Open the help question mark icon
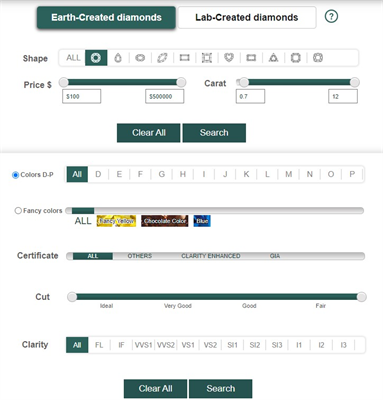 (x=331, y=16)
